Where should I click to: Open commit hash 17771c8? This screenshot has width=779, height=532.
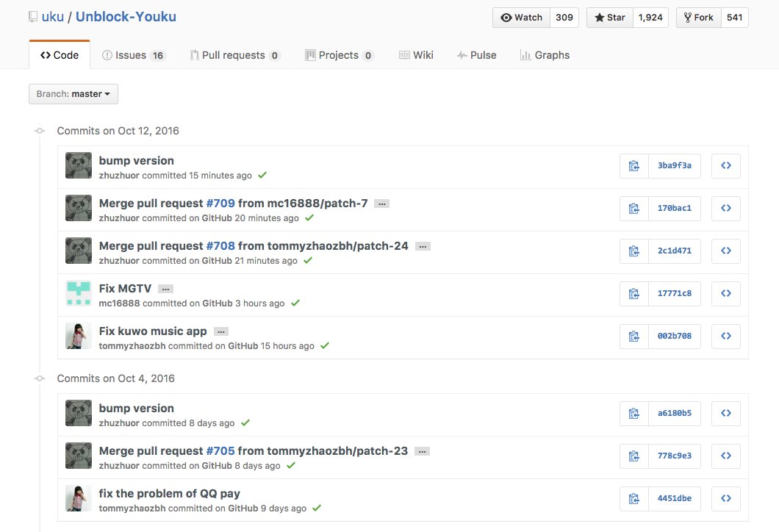pyautogui.click(x=675, y=294)
